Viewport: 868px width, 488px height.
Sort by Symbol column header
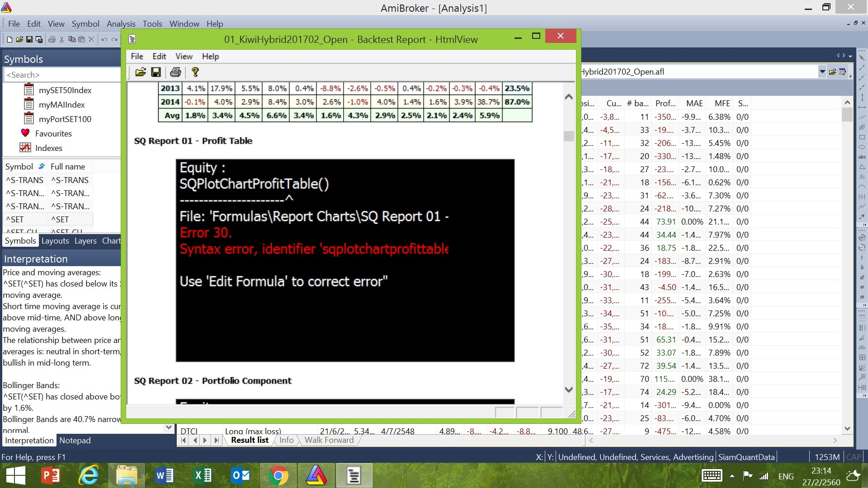click(19, 166)
